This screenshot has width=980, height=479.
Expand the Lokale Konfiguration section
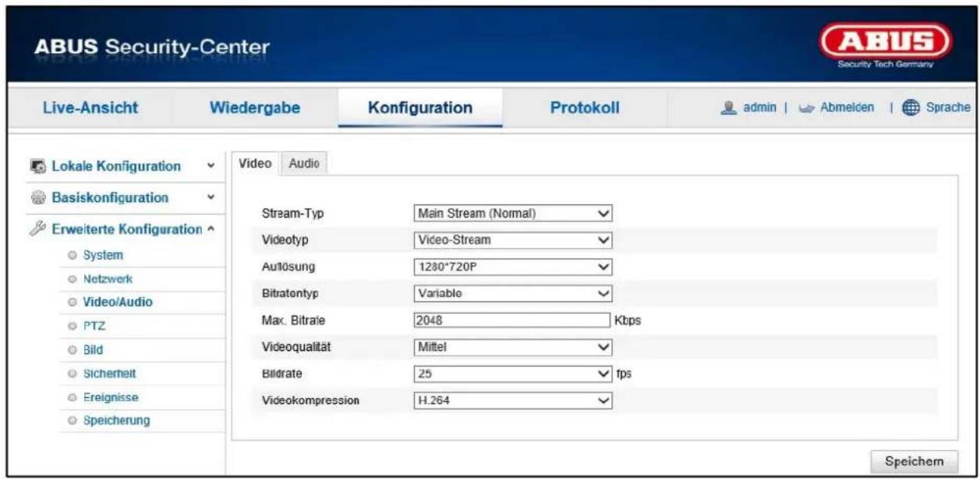coord(211,167)
